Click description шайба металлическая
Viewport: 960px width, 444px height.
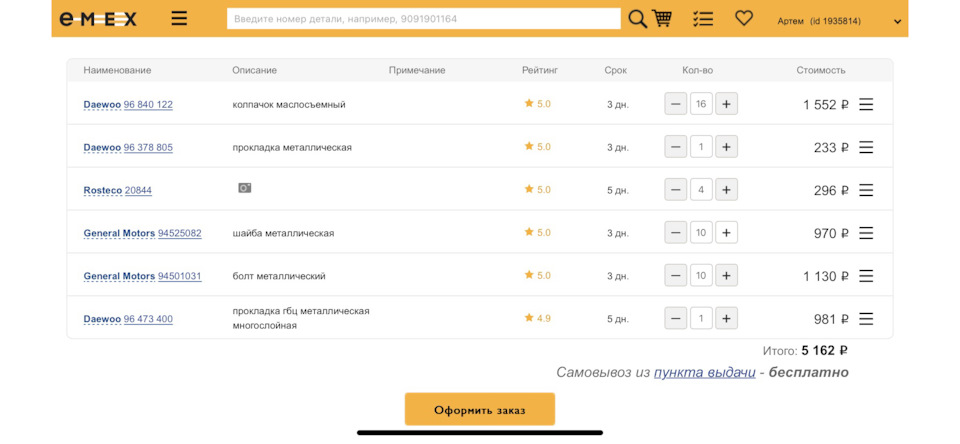pyautogui.click(x=283, y=233)
